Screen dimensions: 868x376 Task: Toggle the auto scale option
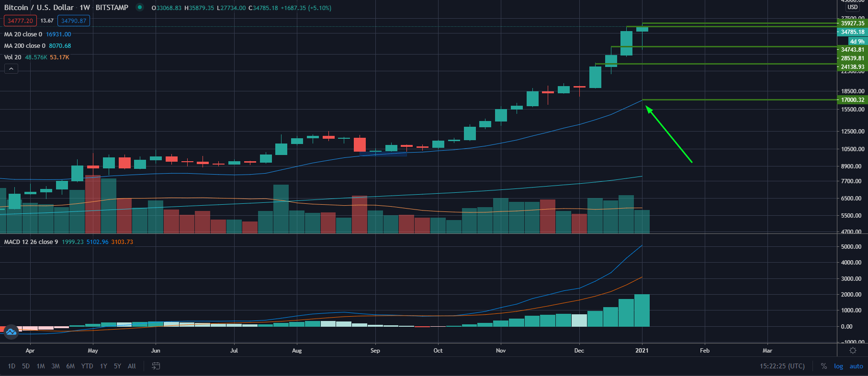pyautogui.click(x=856, y=366)
